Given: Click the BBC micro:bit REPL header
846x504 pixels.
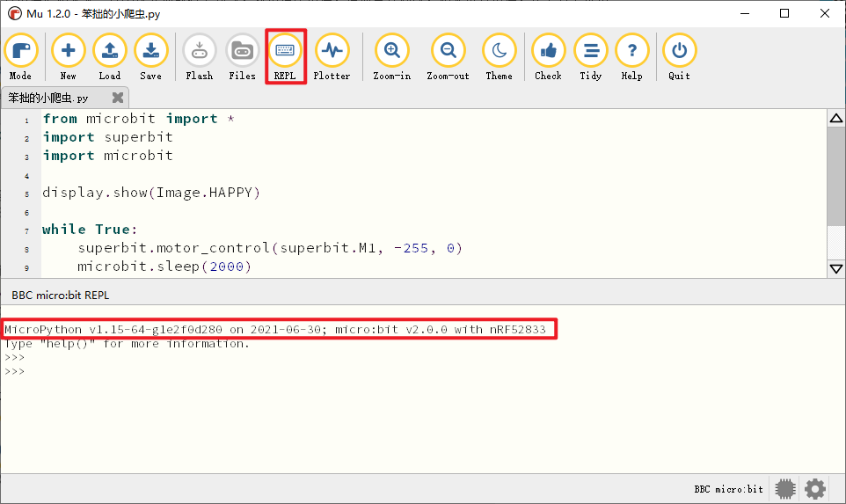Looking at the screenshot, I should coord(61,296).
